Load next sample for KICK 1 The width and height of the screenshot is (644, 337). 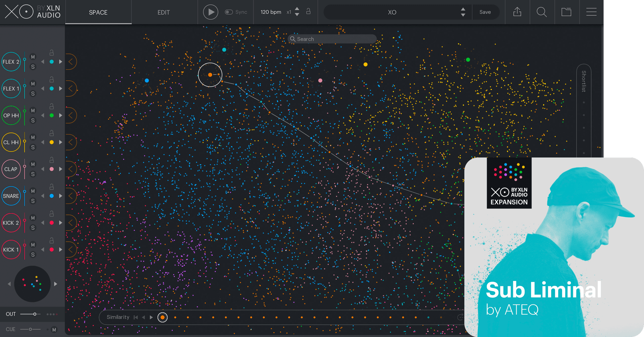pos(61,249)
